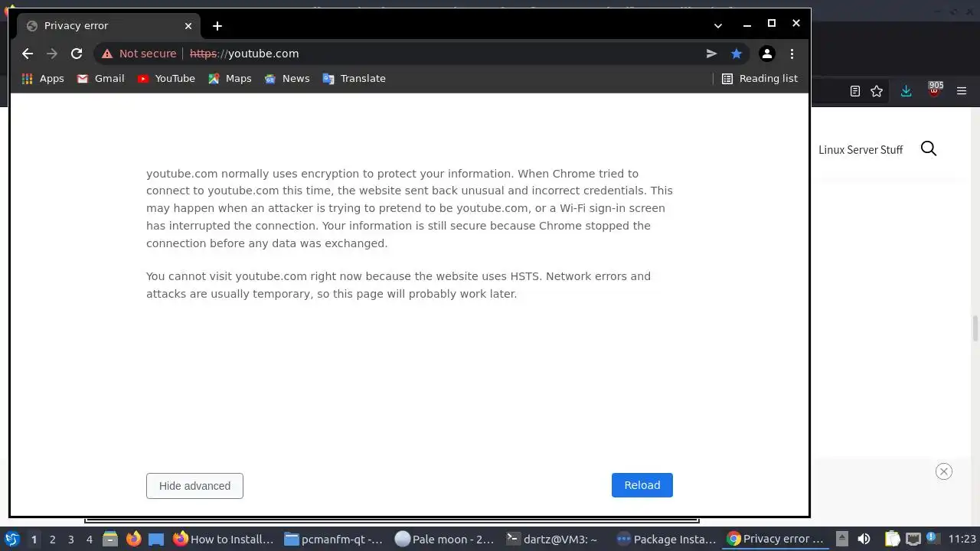The width and height of the screenshot is (980, 551).
Task: Switch to workspace 3
Action: pos(70,540)
